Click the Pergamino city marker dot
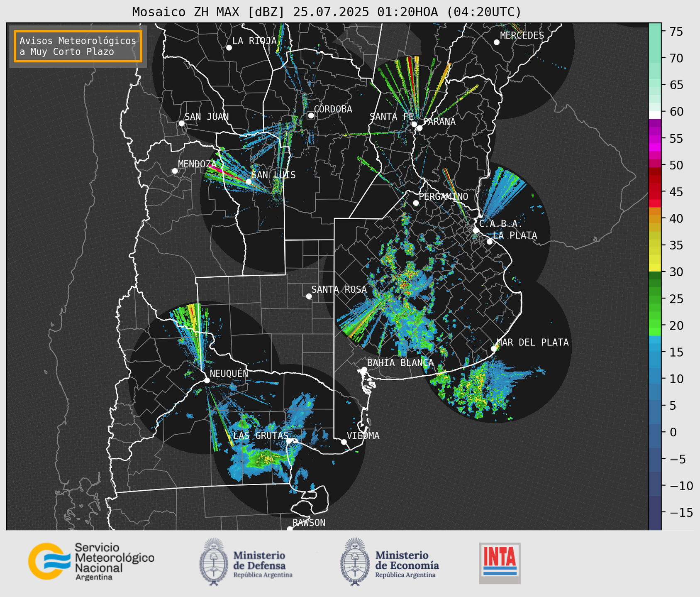 click(416, 203)
